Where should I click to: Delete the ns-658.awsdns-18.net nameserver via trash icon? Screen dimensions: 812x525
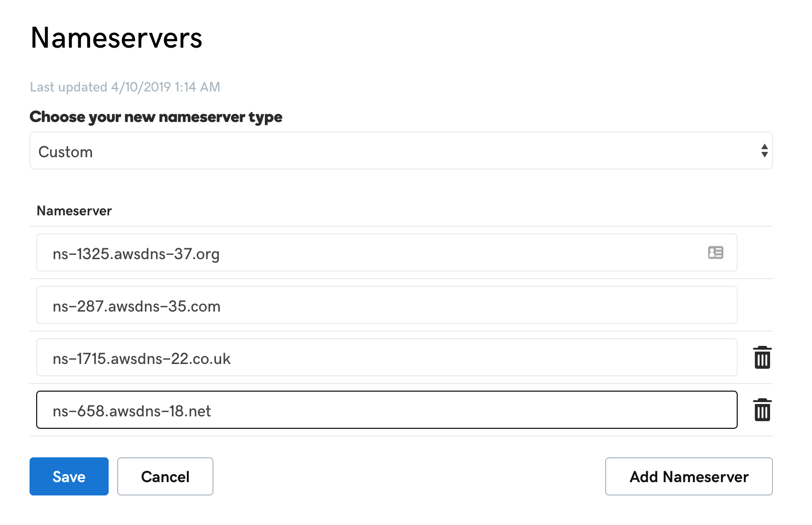pos(762,410)
